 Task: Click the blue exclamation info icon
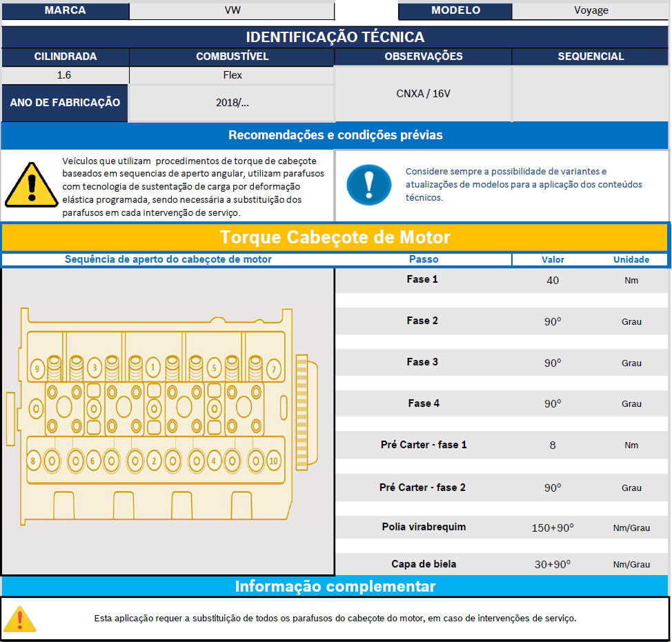[x=368, y=184]
